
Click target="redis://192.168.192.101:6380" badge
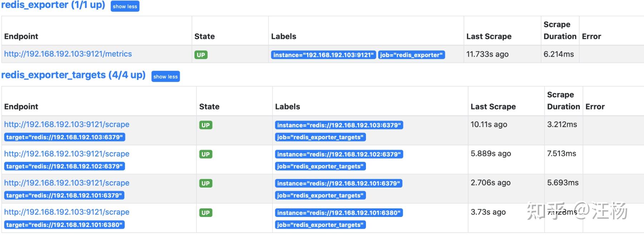click(x=65, y=225)
